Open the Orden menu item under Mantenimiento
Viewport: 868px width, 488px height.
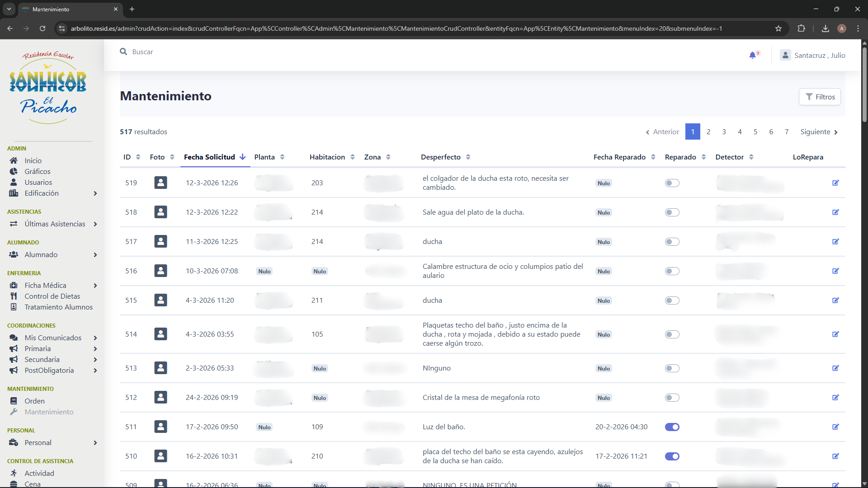tap(34, 401)
